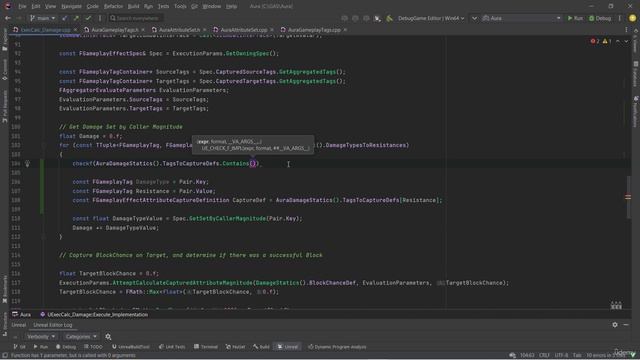Open the Terminal tool window
The width and height of the screenshot is (640, 360).
[206, 347]
